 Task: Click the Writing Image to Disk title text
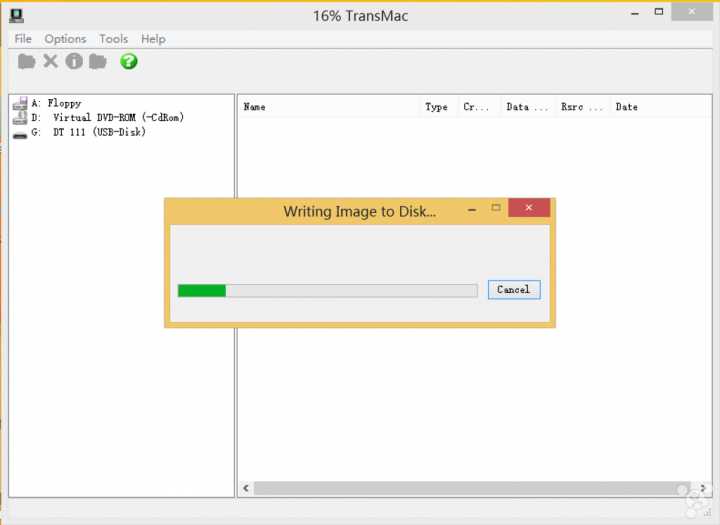360,212
